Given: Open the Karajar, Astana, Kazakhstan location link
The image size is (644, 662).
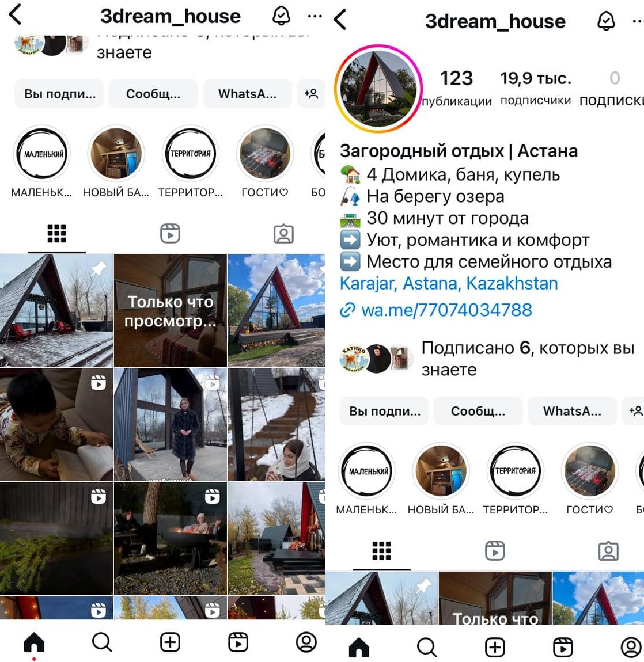Looking at the screenshot, I should tap(449, 283).
